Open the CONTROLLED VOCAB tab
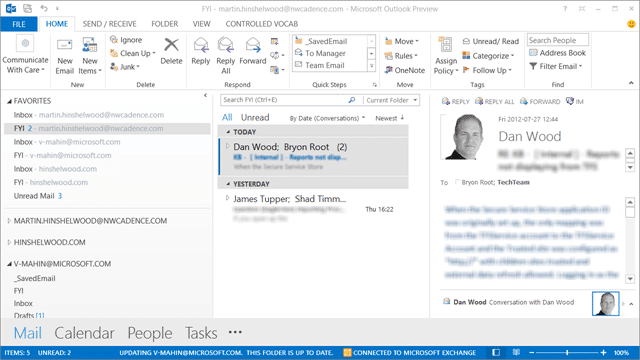Image resolution: width=640 pixels, height=360 pixels. pyautogui.click(x=262, y=24)
